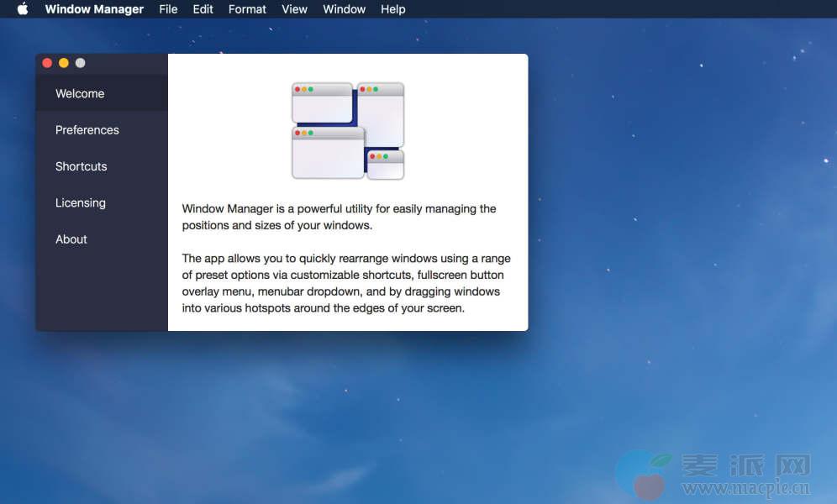Viewport: 837px width, 504px height.
Task: Switch to the Shortcuts section
Action: pyautogui.click(x=82, y=166)
